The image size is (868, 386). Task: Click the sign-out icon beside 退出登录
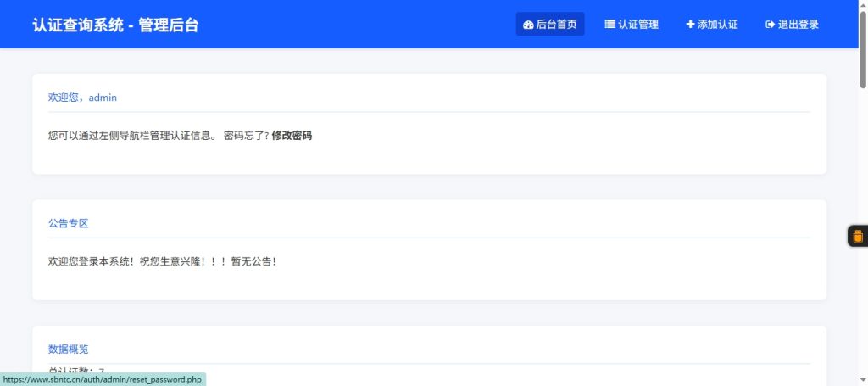[x=770, y=25]
